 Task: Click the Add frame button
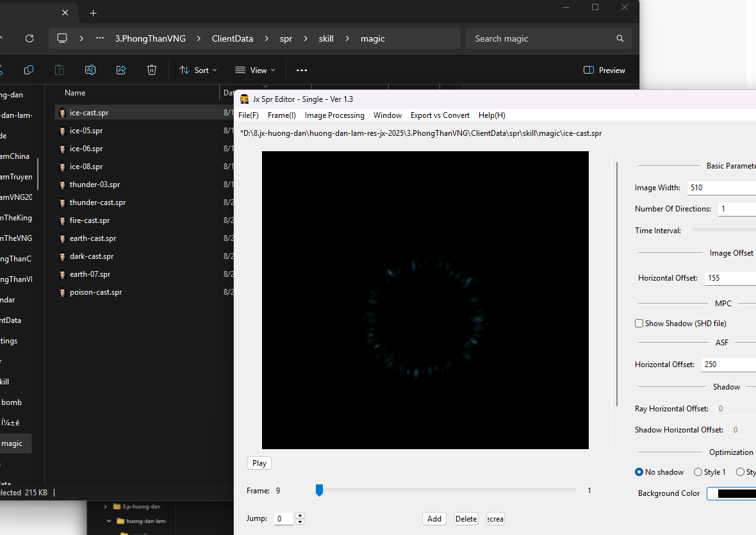434,518
